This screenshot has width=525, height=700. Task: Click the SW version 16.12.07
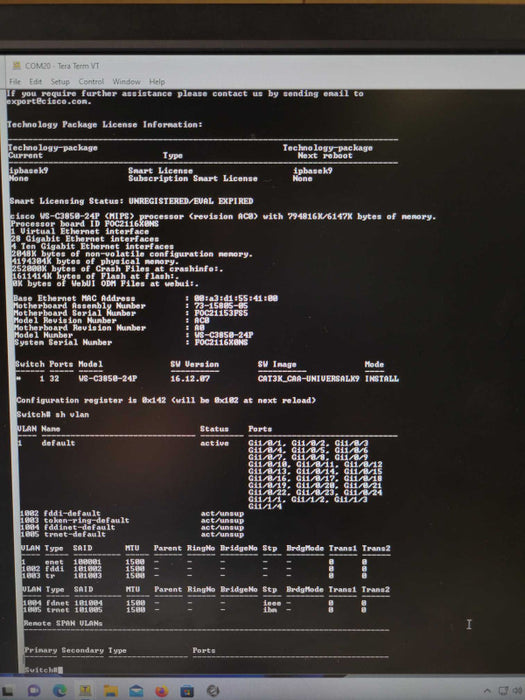click(x=190, y=379)
